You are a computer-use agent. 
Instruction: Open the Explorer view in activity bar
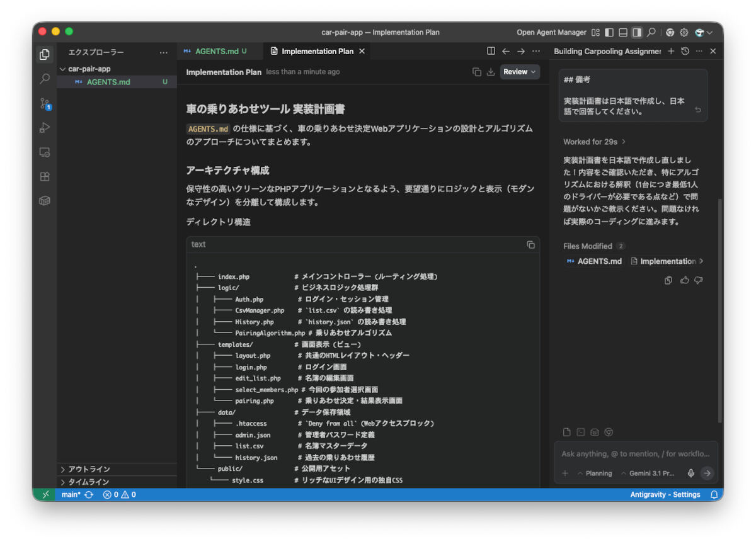[45, 54]
